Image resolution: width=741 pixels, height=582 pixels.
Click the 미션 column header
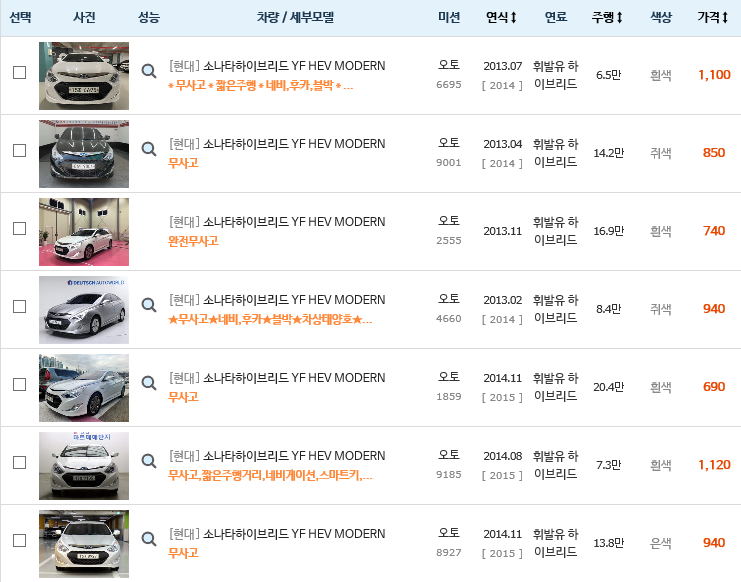tap(449, 17)
